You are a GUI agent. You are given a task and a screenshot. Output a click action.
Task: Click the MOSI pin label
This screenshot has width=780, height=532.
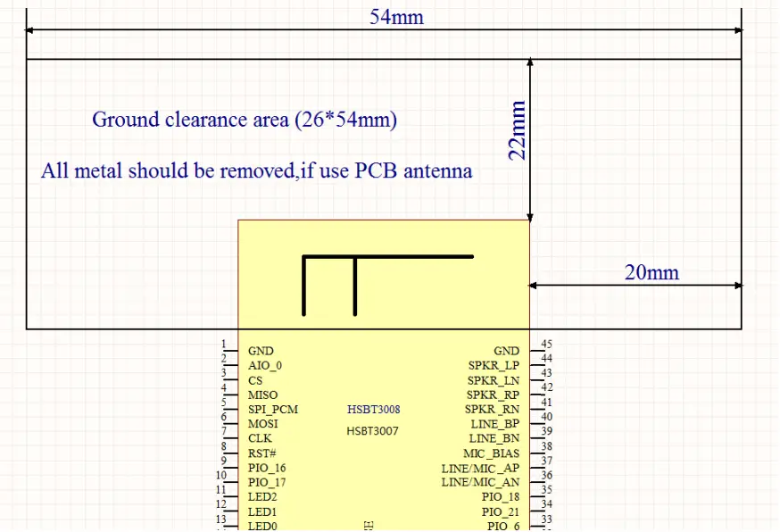point(262,423)
